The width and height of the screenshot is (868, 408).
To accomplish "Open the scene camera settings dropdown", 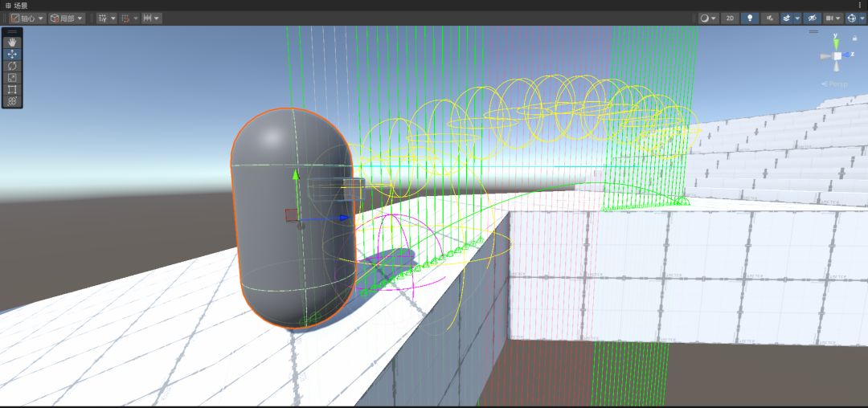I will pyautogui.click(x=833, y=18).
